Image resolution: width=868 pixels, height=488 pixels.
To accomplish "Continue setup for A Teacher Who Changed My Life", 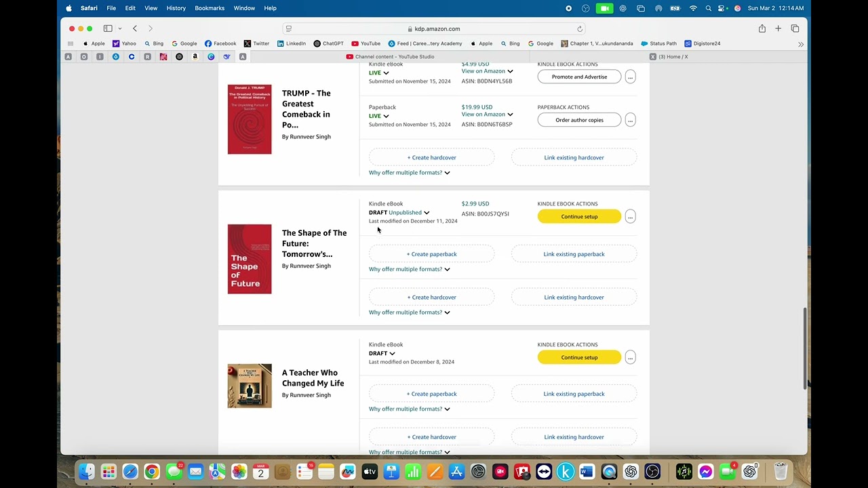I will (x=579, y=357).
